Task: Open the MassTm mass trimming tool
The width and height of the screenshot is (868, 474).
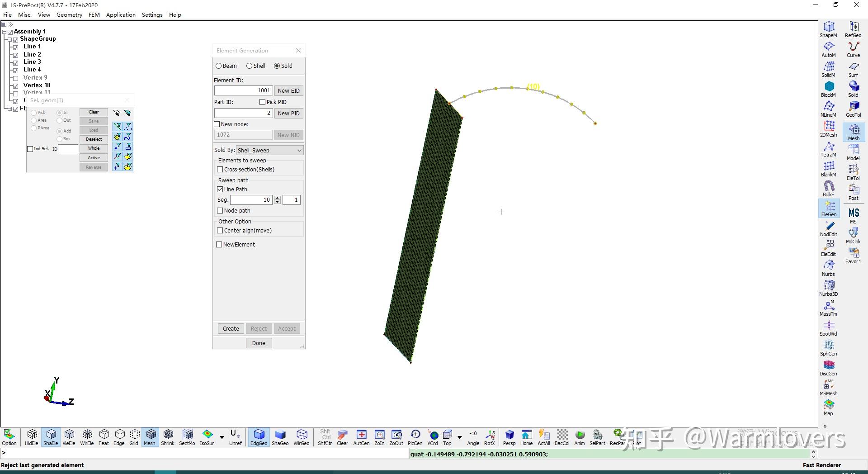Action: [828, 308]
